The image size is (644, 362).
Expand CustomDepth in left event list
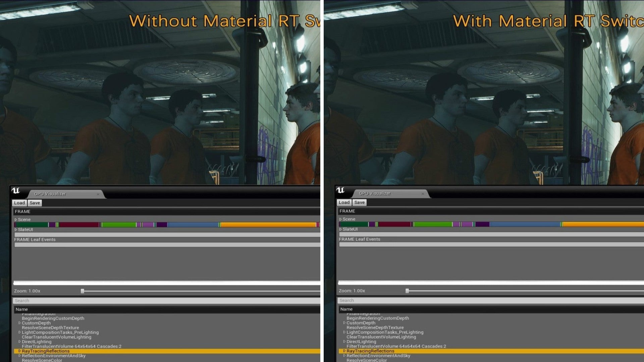pyautogui.click(x=19, y=323)
